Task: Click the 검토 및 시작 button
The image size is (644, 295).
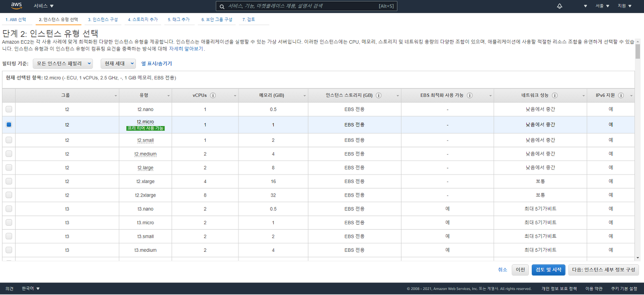Action: pos(548,270)
